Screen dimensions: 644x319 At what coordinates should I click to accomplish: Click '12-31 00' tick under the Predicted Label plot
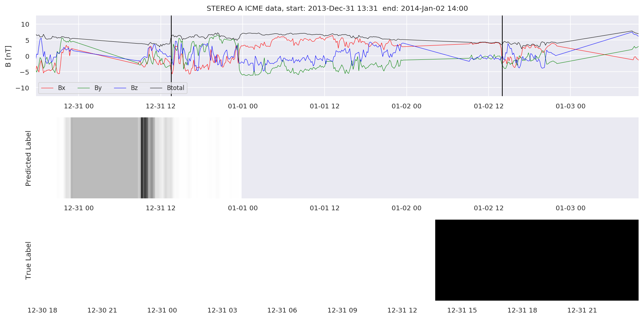pyautogui.click(x=79, y=208)
